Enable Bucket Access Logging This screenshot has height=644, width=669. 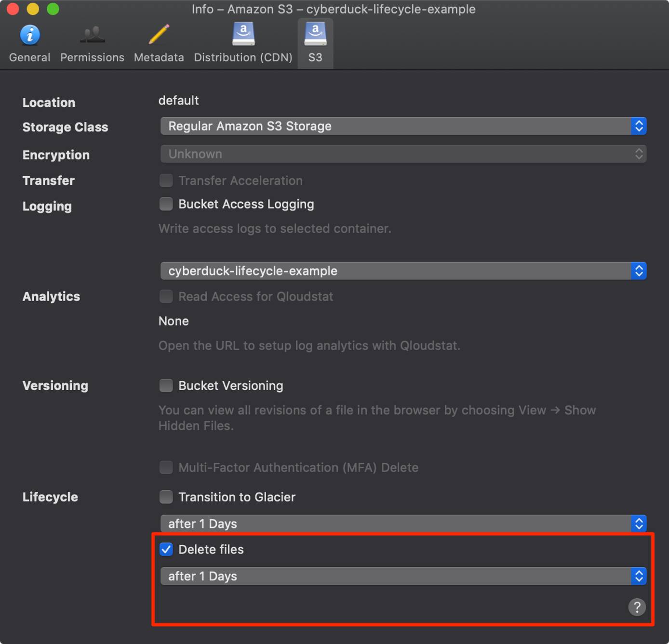pyautogui.click(x=166, y=204)
